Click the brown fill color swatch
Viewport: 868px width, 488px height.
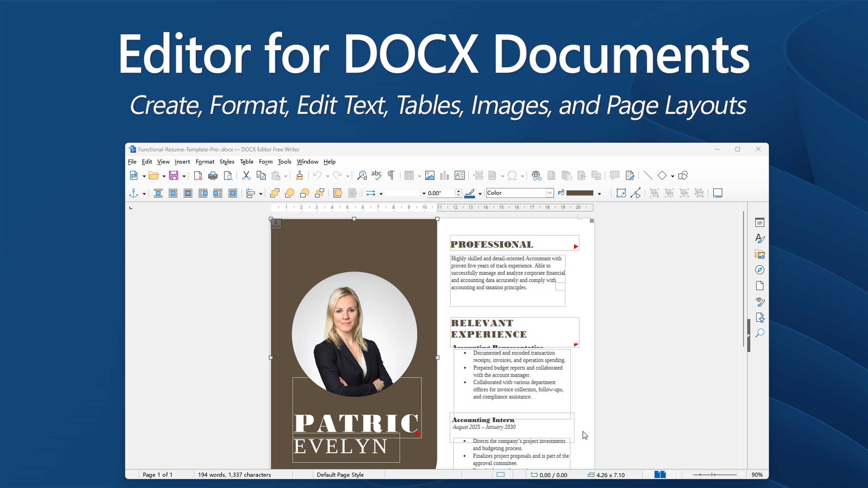click(x=580, y=193)
